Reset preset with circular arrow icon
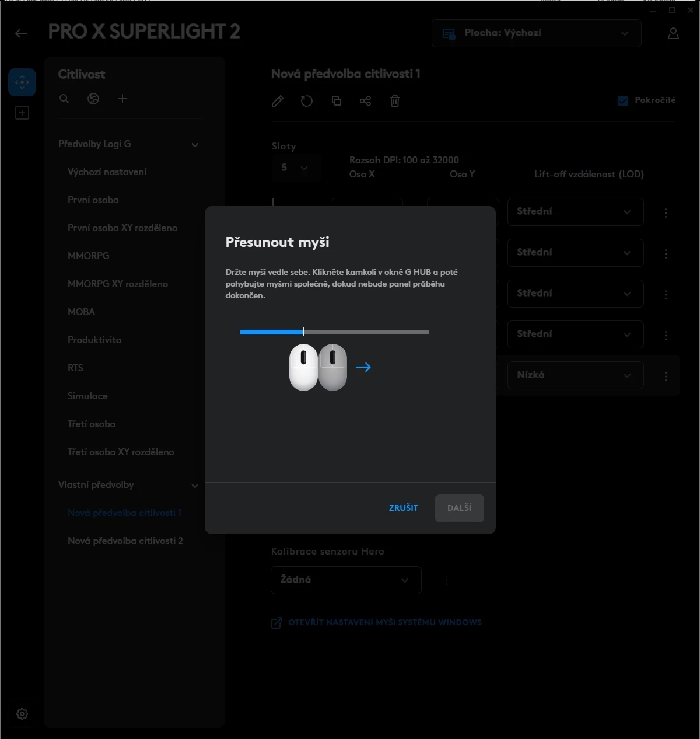Viewport: 700px width, 739px height. (x=307, y=101)
